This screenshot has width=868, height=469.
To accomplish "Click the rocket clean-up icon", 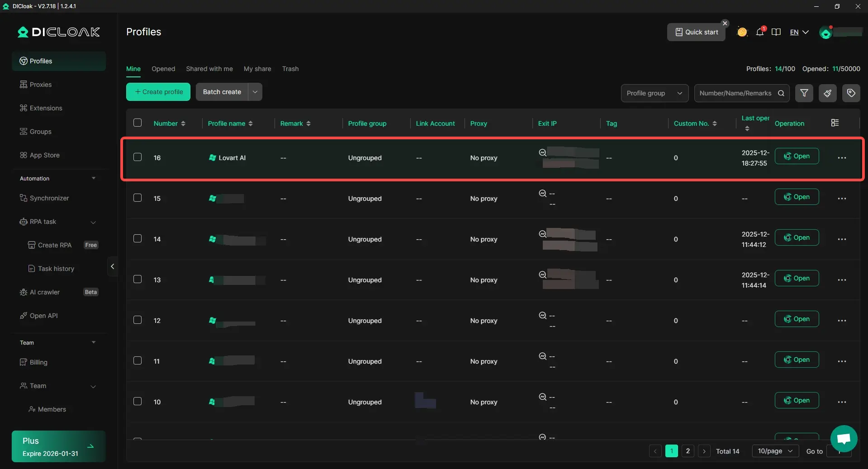I will (x=827, y=93).
